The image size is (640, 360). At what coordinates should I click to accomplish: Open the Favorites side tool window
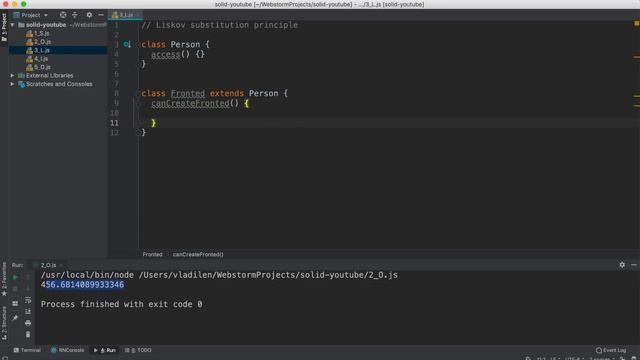point(4,279)
